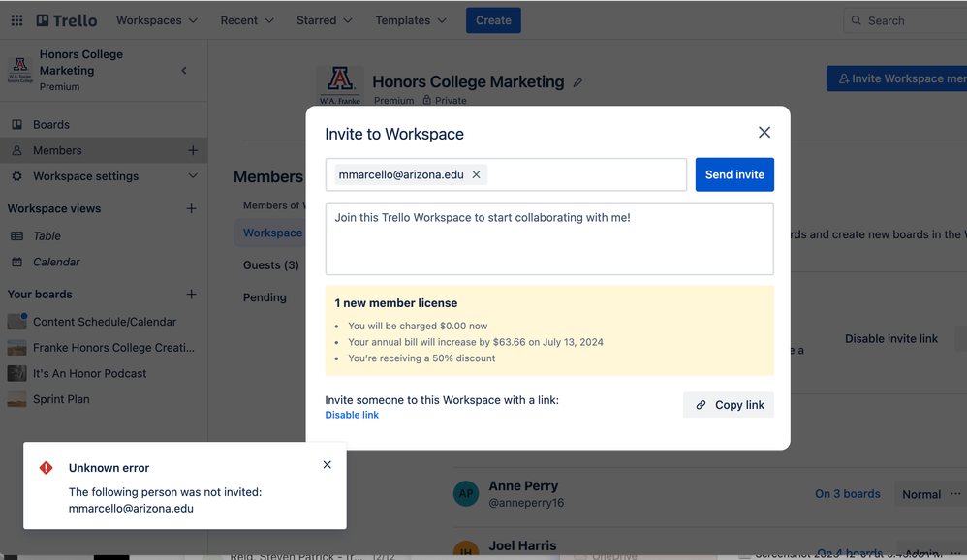This screenshot has width=967, height=560.
Task: Click the Workspace settings gear icon
Action: (17, 176)
